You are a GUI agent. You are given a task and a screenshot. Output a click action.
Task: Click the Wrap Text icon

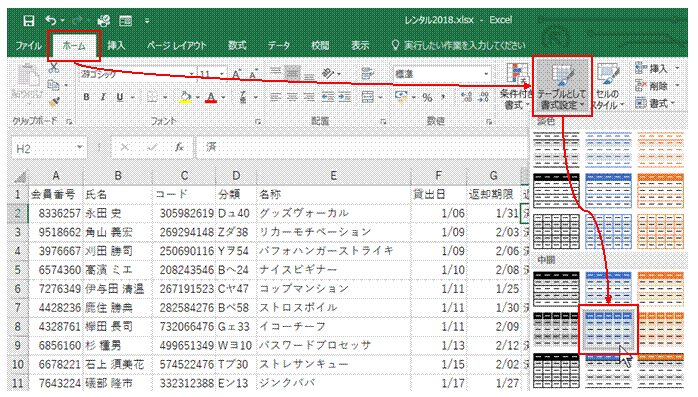[368, 73]
